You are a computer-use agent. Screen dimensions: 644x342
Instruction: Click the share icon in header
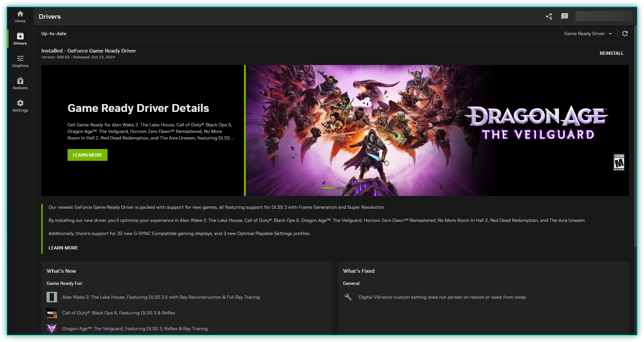click(549, 16)
